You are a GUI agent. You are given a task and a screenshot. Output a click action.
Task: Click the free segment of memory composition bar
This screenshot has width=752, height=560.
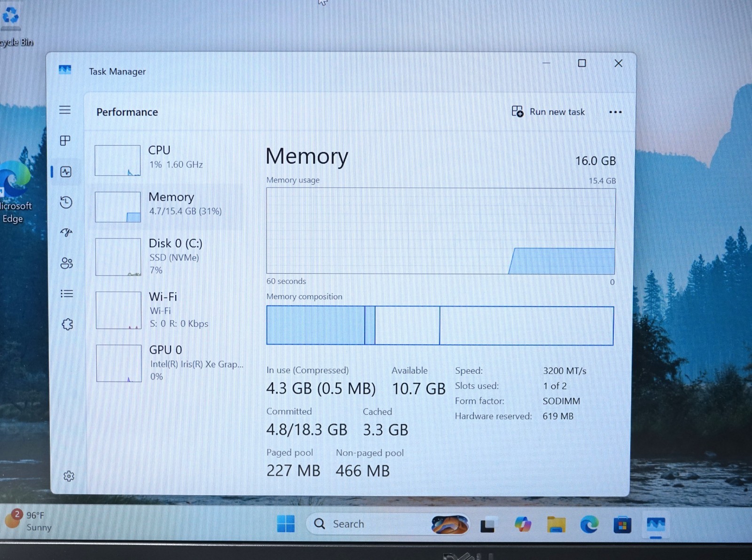pos(526,326)
